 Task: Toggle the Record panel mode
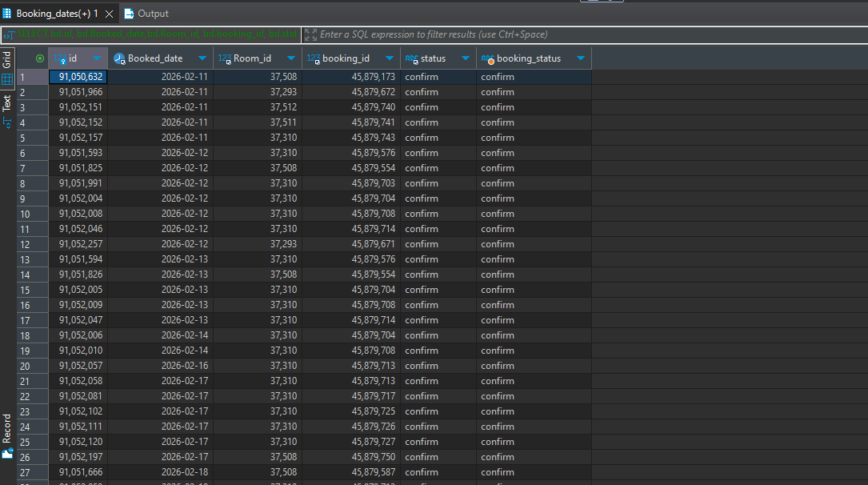pyautogui.click(x=7, y=437)
